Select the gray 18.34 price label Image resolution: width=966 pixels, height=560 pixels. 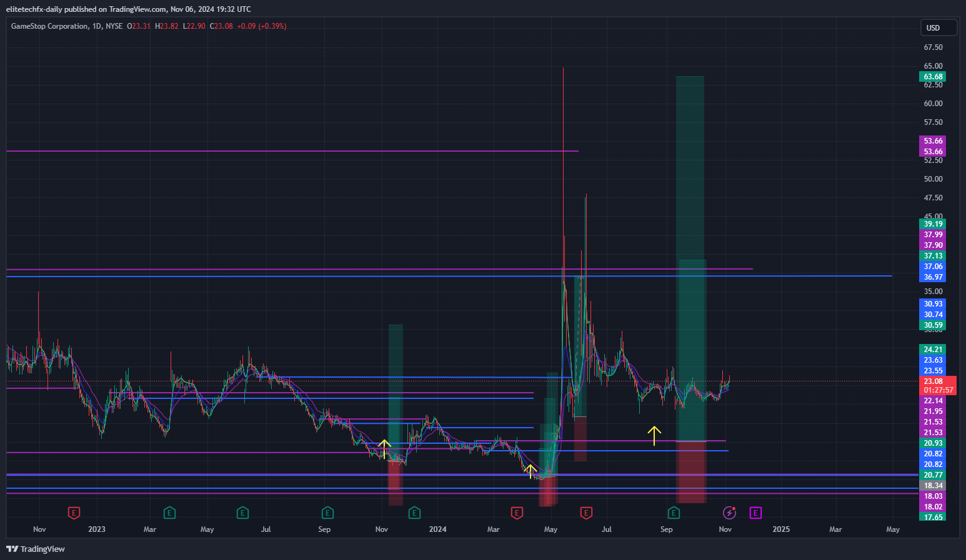pos(932,486)
